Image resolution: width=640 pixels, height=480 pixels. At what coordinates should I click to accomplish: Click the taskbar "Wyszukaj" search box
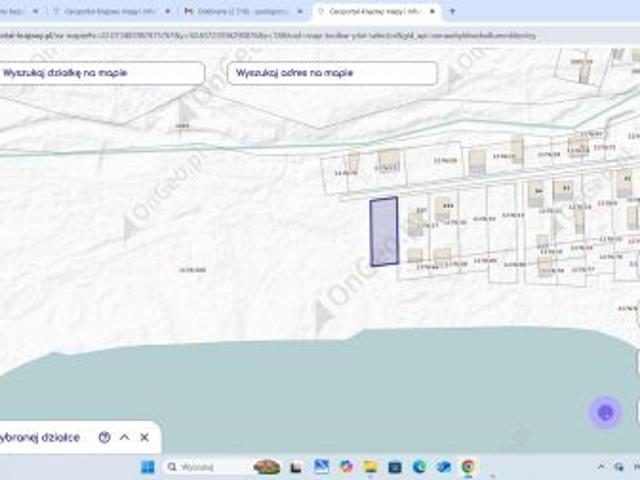(x=204, y=467)
